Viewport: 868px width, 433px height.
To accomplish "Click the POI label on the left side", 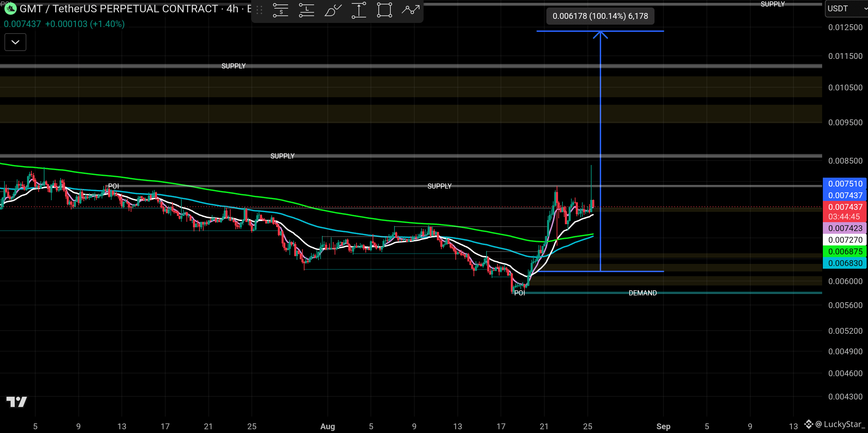I will click(x=114, y=186).
